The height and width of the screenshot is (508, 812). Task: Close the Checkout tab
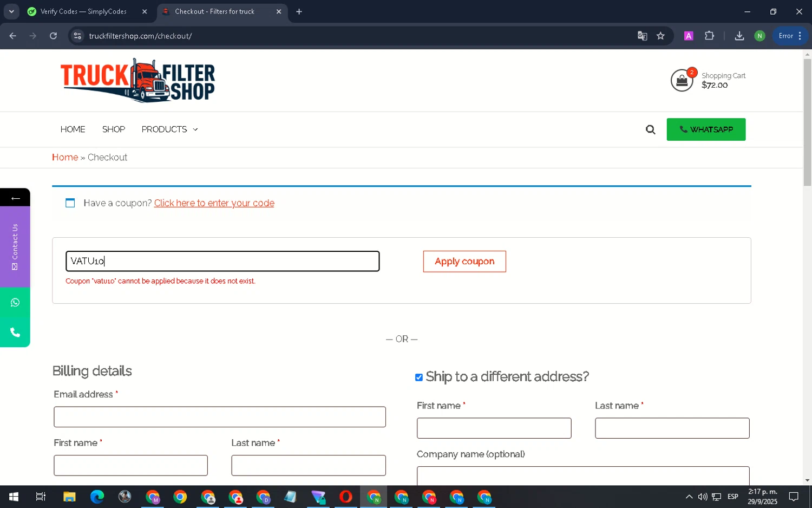(279, 11)
